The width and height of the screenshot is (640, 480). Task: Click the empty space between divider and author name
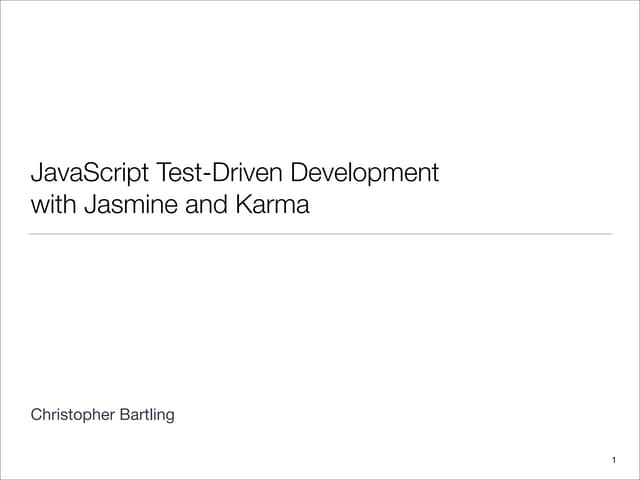pyautogui.click(x=320, y=320)
